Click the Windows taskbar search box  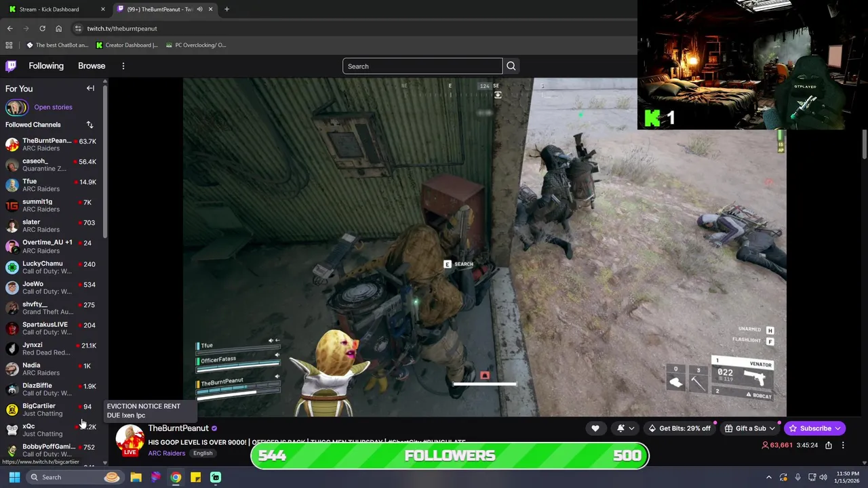tap(75, 477)
